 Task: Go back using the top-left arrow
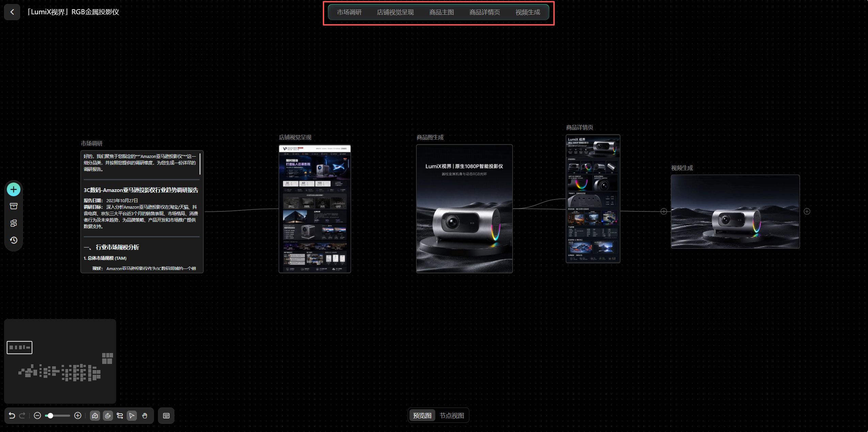12,12
